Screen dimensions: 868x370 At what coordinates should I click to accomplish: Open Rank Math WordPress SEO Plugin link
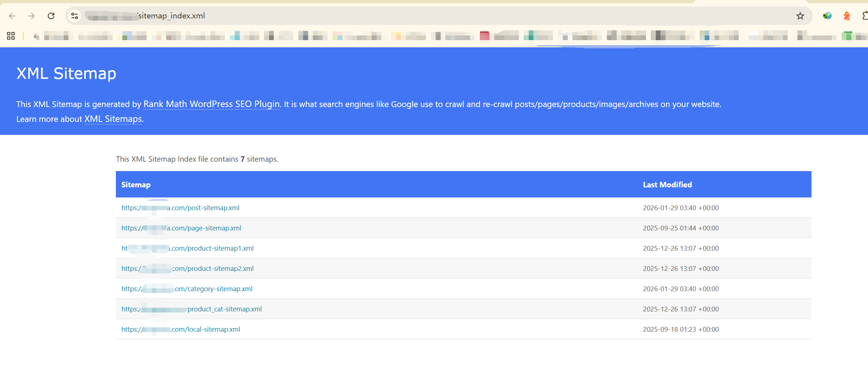(x=211, y=104)
